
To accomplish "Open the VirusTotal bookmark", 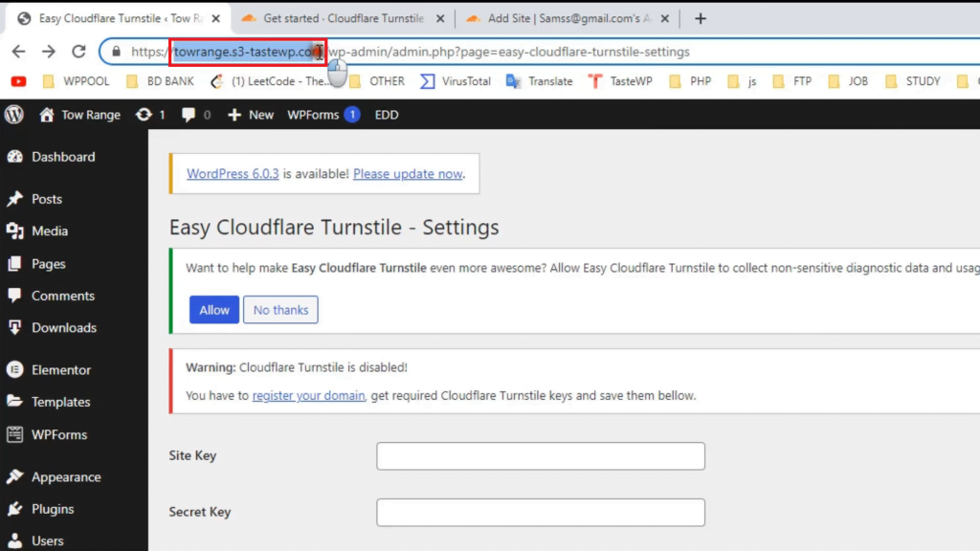I will [x=456, y=81].
